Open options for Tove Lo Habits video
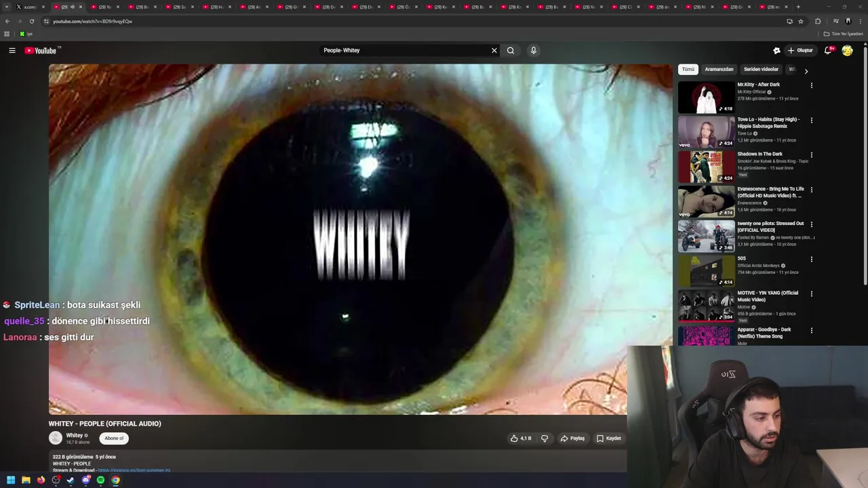This screenshot has height=488, width=868. point(812,120)
